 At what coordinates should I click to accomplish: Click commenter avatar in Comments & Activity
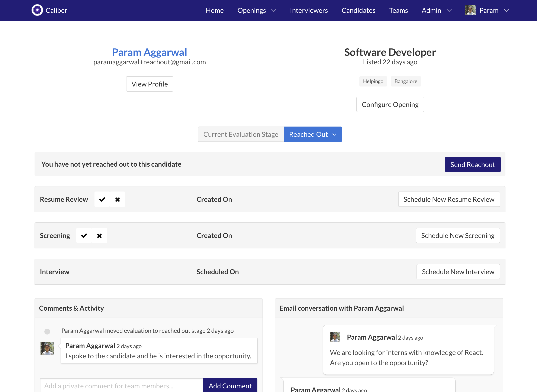coord(47,348)
